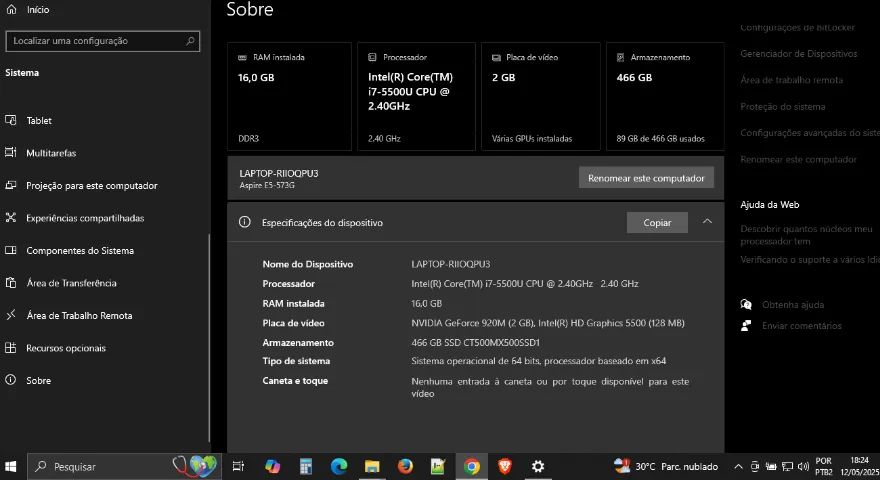Click the Obtenha ajuda chat icon
This screenshot has height=480, width=880.
tap(746, 304)
